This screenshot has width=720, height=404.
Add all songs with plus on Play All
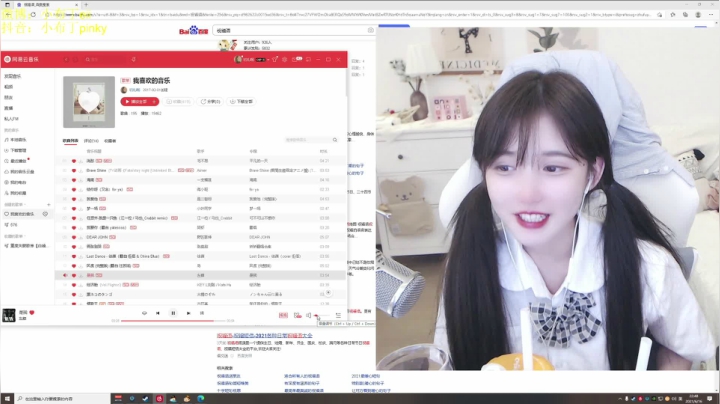[x=155, y=101]
